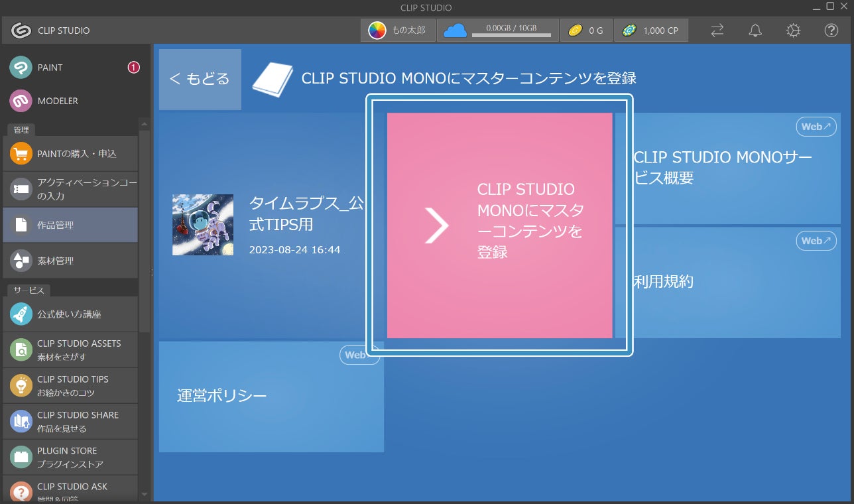The height and width of the screenshot is (504, 854).
Task: Click the sync arrows icon in header
Action: click(717, 31)
